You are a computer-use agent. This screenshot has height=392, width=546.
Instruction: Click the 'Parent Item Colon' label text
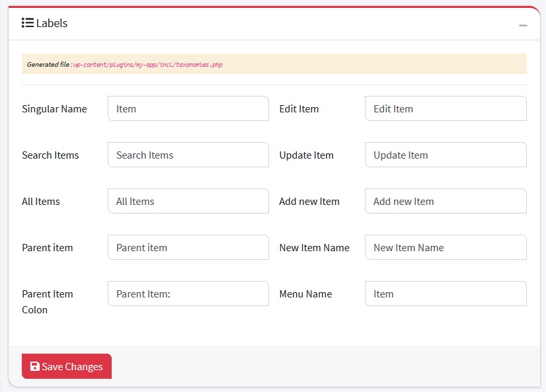click(x=47, y=301)
